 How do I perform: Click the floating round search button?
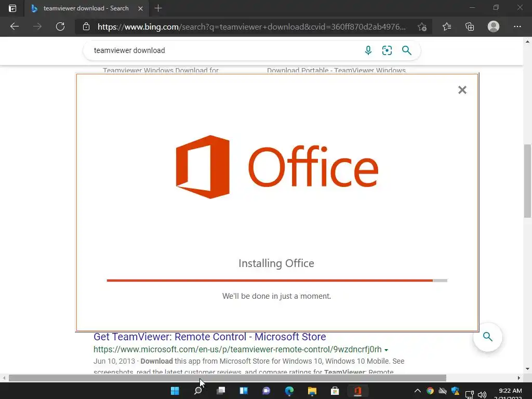click(487, 337)
